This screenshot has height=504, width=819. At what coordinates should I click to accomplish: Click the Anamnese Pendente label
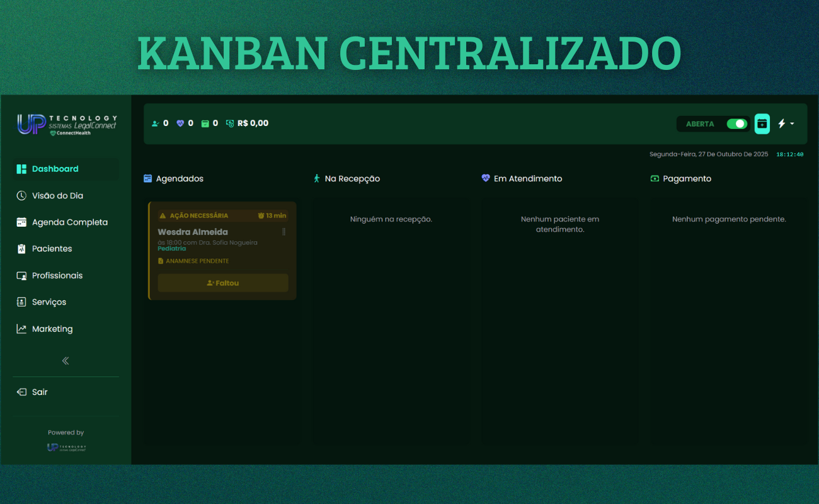tap(197, 261)
